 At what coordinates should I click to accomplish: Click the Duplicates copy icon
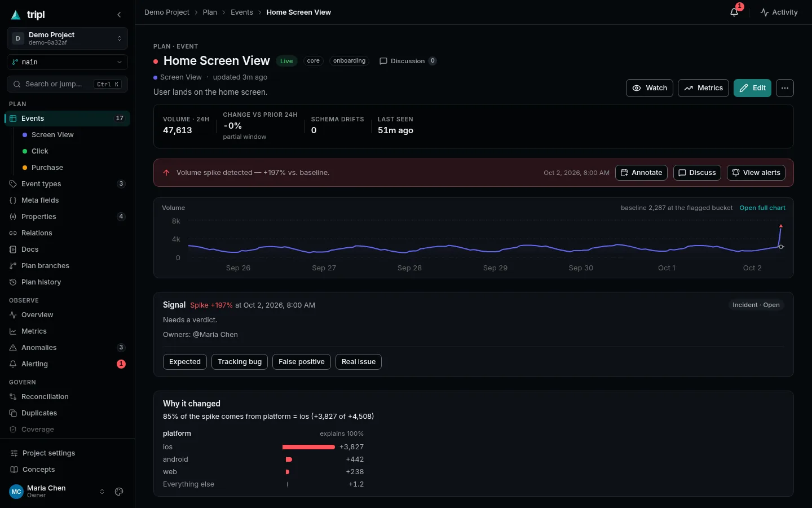(13, 413)
